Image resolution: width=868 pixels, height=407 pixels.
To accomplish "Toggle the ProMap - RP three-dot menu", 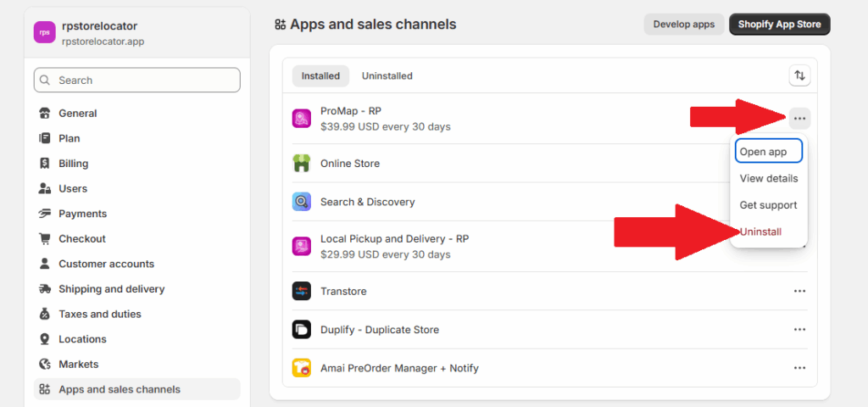I will 799,119.
